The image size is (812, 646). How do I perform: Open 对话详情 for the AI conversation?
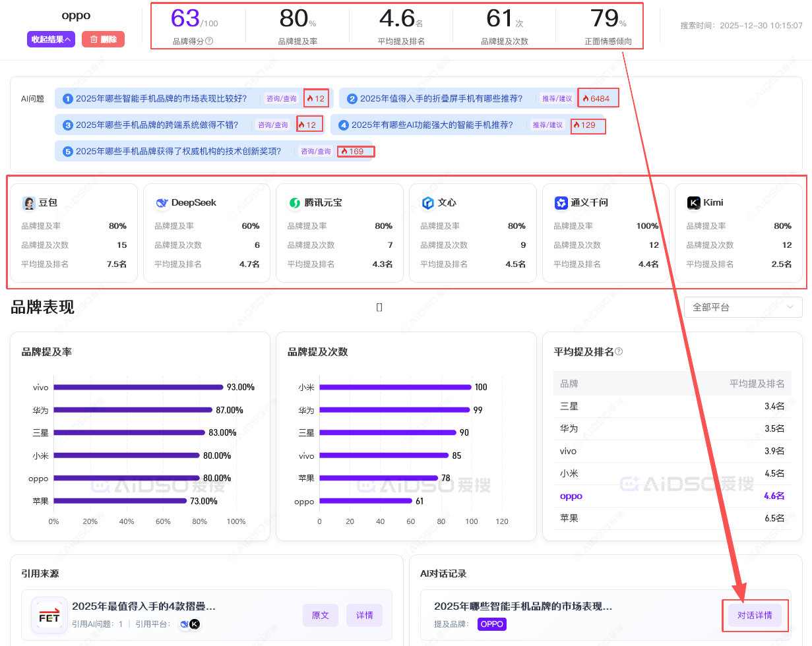tap(754, 615)
